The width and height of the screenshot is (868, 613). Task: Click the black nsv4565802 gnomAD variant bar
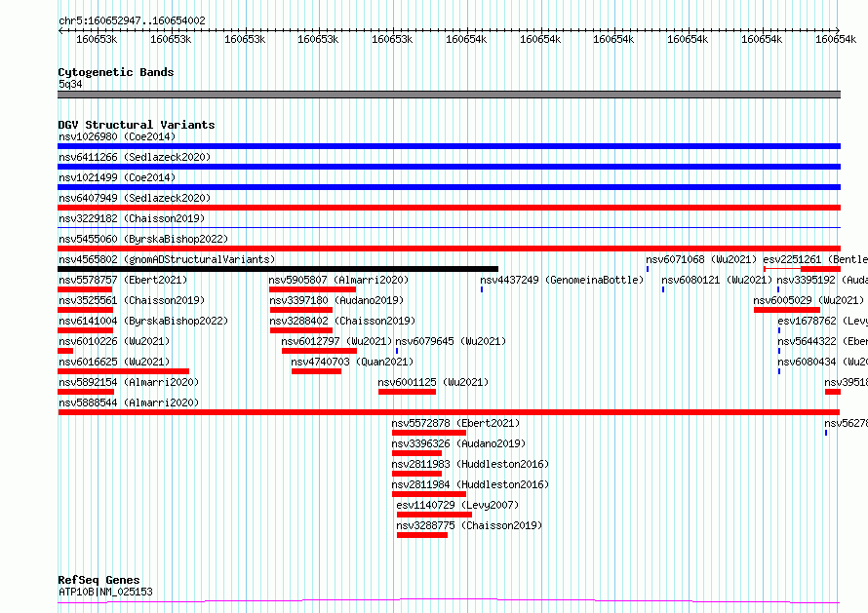(278, 269)
